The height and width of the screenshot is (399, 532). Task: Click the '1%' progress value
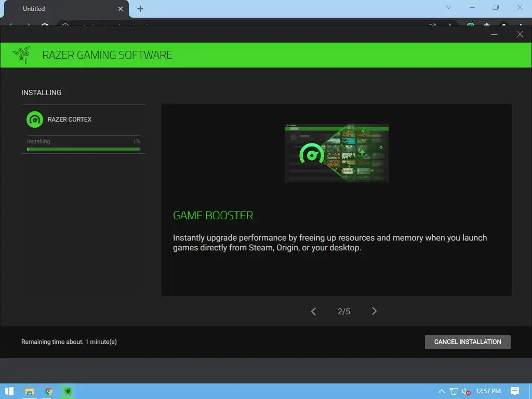[137, 141]
